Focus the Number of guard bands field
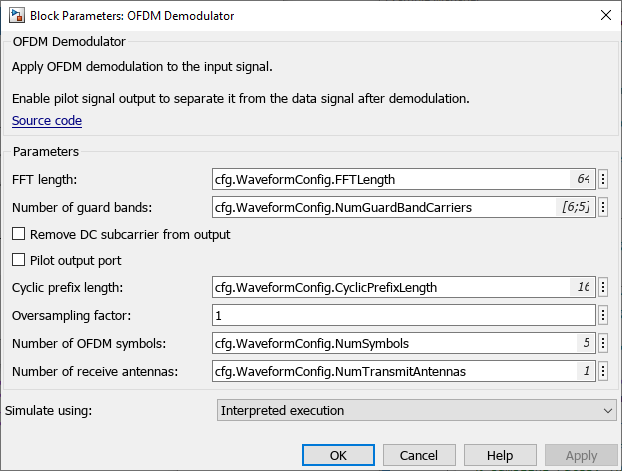Image resolution: width=622 pixels, height=471 pixels. (385, 208)
